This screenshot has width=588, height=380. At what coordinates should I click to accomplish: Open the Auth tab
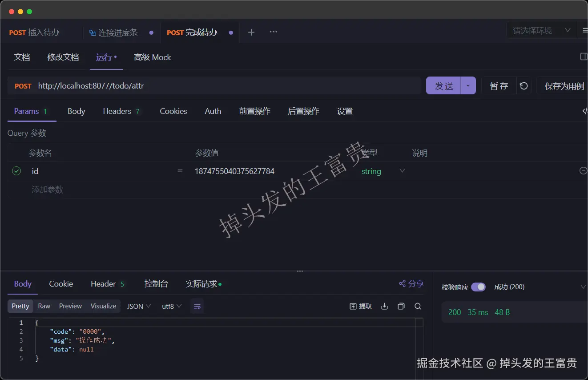click(x=213, y=111)
